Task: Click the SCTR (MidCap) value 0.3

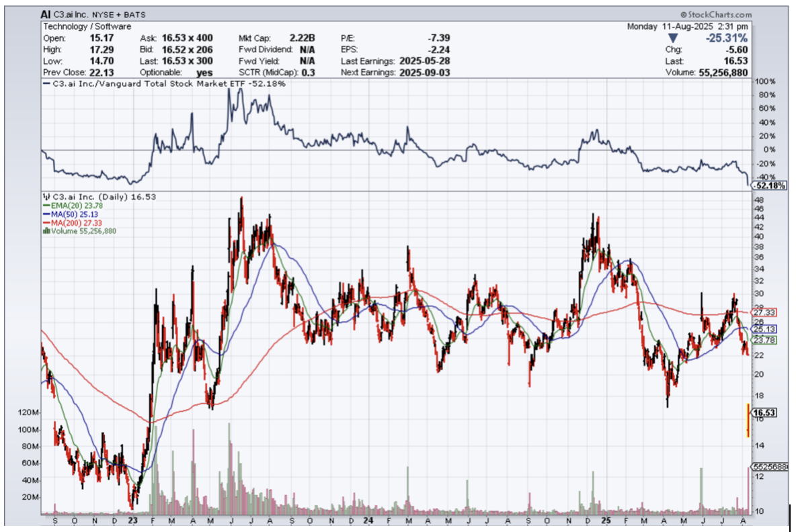Action: click(x=308, y=73)
